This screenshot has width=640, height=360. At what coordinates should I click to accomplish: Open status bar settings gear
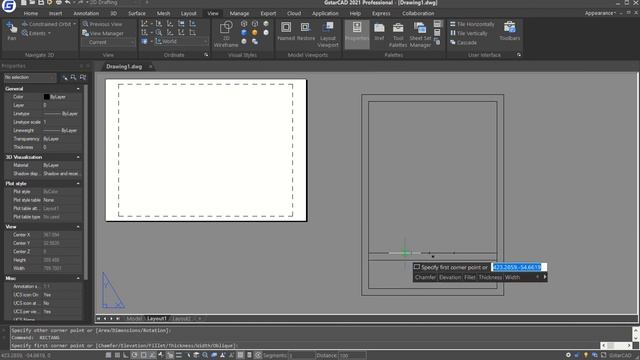pyautogui.click(x=568, y=356)
